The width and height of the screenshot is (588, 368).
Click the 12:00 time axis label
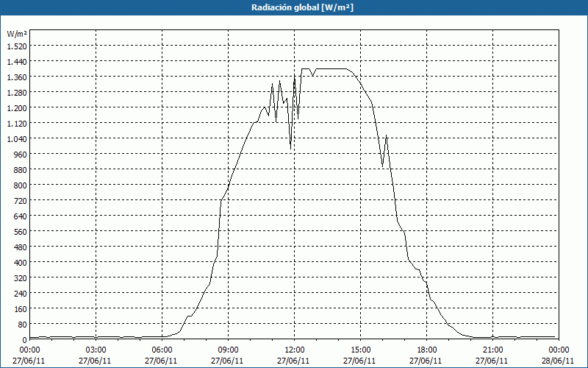coord(295,350)
